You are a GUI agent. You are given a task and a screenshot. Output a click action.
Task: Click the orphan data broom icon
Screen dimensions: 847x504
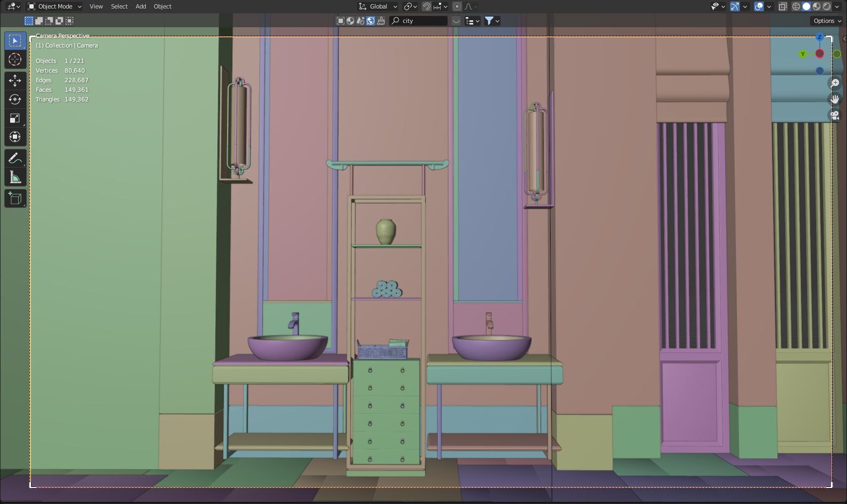pyautogui.click(x=381, y=21)
